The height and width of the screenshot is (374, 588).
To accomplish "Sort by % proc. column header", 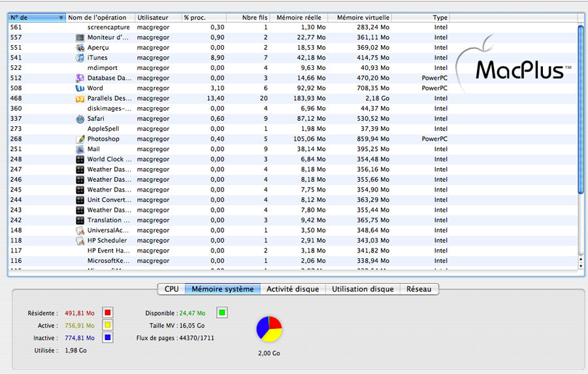I will point(204,18).
